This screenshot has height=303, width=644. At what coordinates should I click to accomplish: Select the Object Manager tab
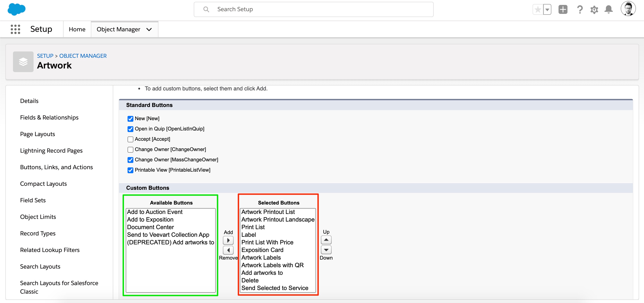pos(119,29)
